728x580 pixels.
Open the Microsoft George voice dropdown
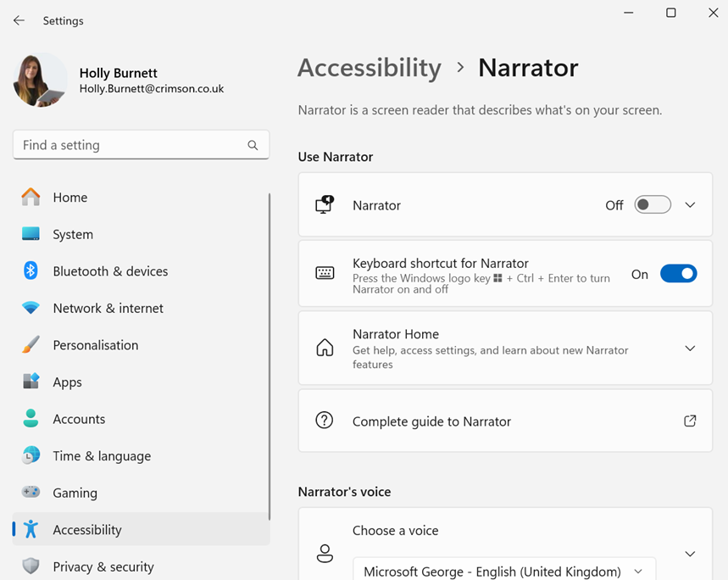[504, 571]
